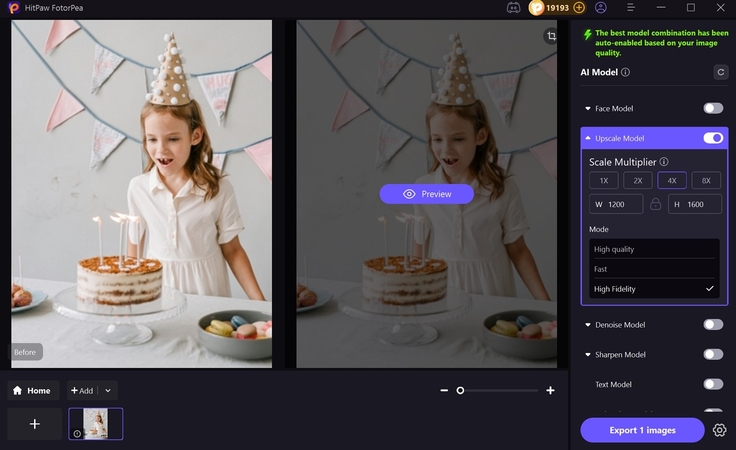Click the Mode label text
736x450 pixels.
click(599, 229)
